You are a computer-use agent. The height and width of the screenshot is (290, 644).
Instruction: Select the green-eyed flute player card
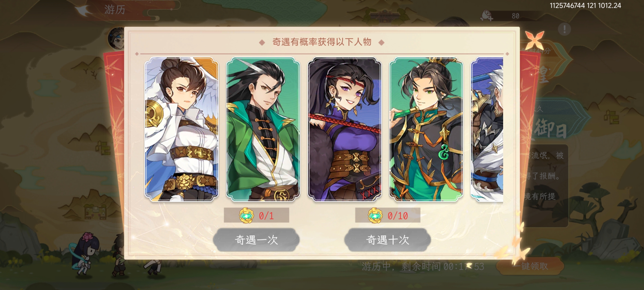click(x=426, y=129)
